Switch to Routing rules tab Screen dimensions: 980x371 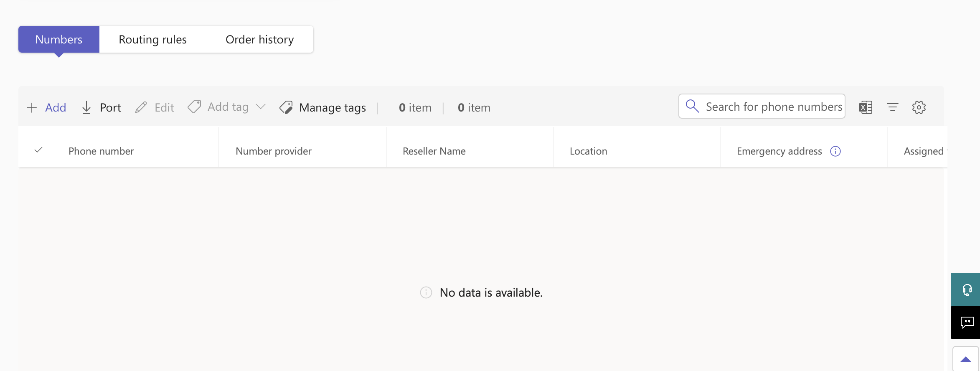[x=152, y=39]
